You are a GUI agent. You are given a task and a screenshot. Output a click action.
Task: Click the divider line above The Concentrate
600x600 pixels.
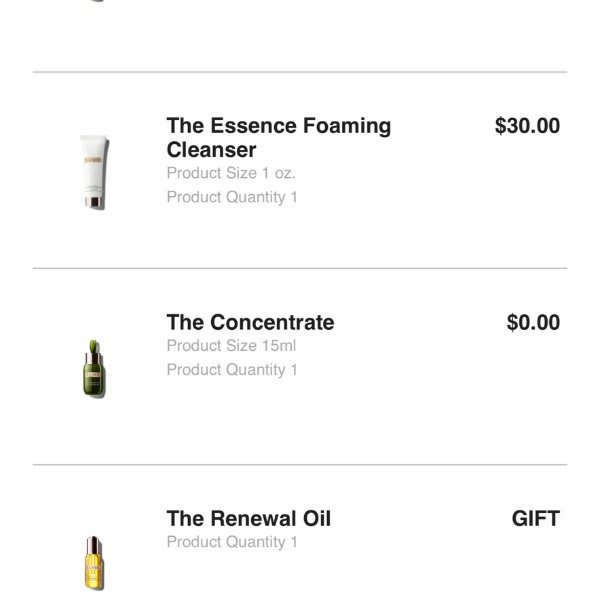[300, 268]
